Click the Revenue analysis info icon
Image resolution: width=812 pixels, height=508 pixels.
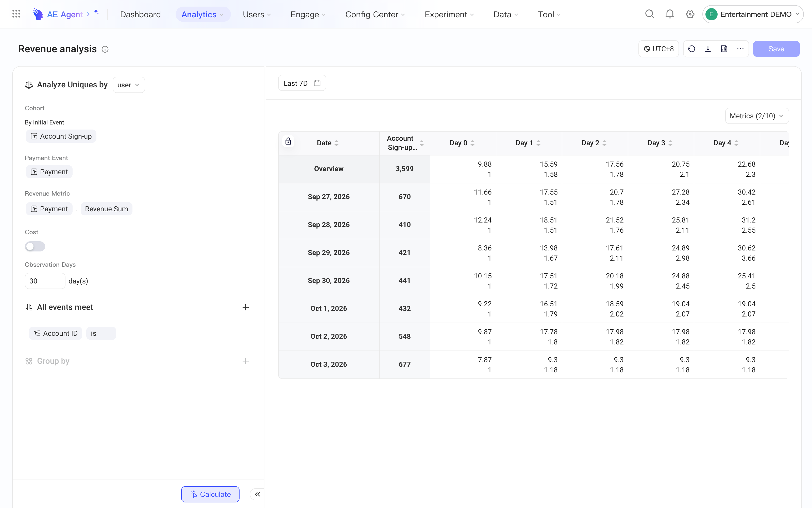[x=105, y=49]
